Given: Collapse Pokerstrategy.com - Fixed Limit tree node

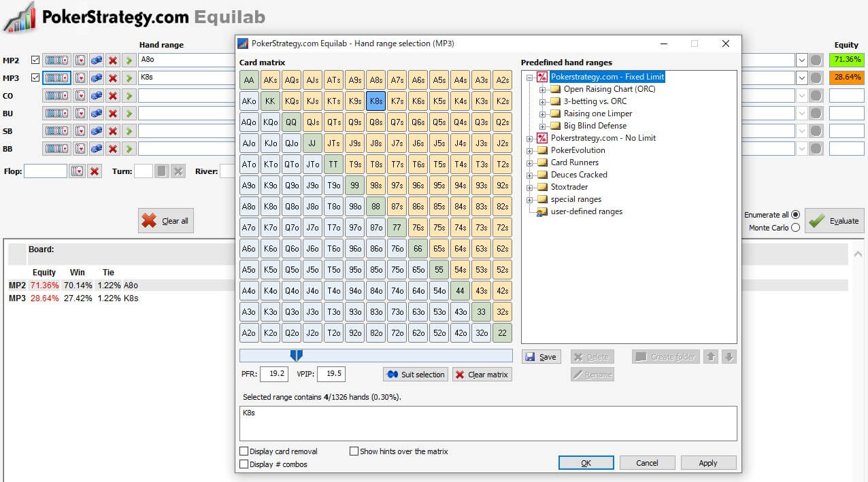Looking at the screenshot, I should tap(530, 77).
